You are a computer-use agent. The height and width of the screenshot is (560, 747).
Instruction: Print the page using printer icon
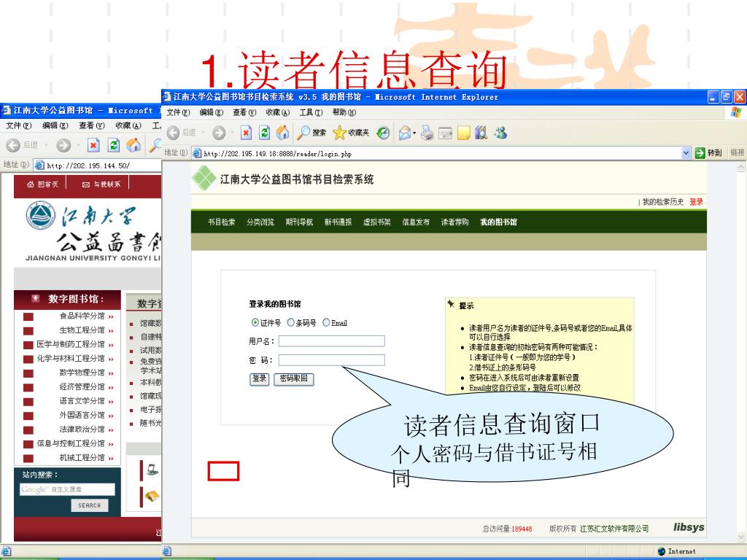click(427, 133)
